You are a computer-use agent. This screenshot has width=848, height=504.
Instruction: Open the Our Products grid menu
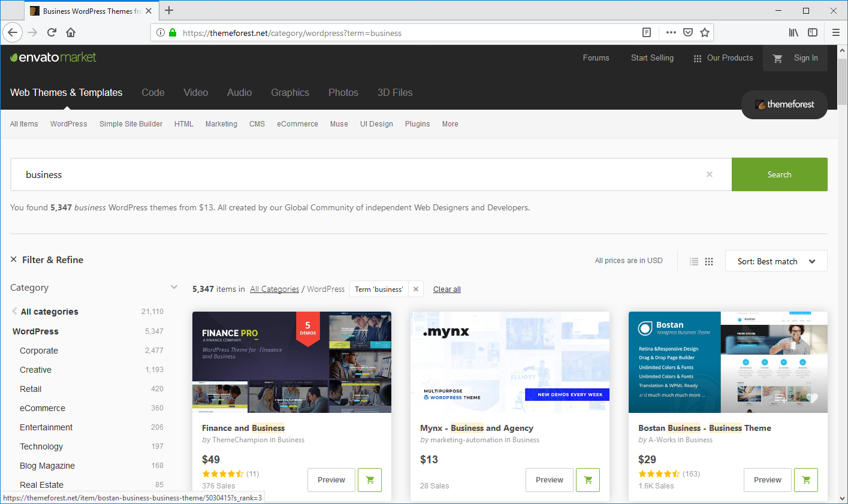click(723, 58)
